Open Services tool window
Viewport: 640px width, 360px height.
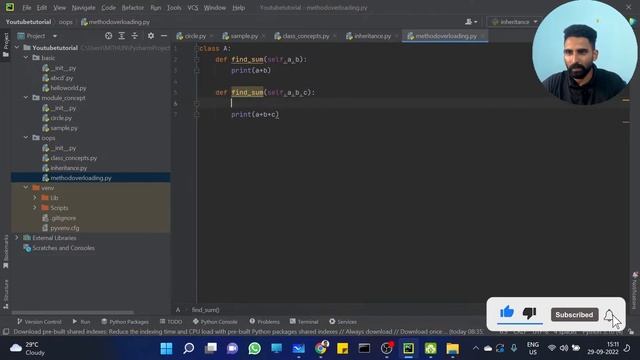(x=343, y=322)
